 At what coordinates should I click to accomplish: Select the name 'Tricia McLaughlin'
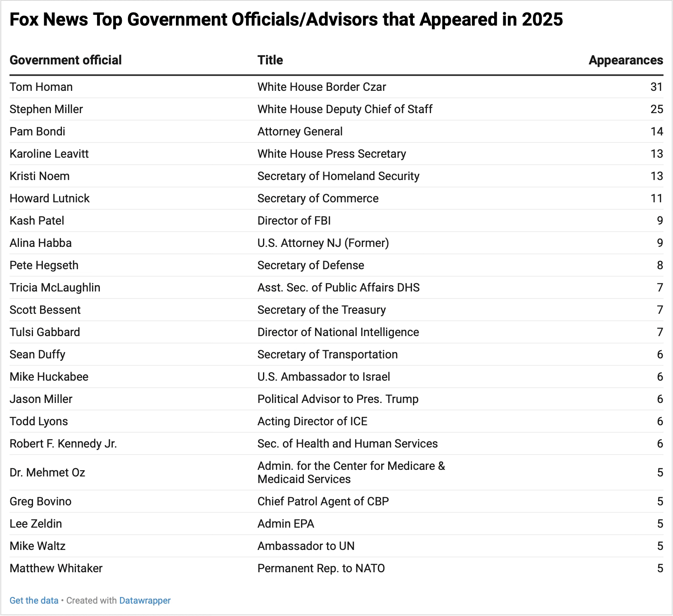pyautogui.click(x=55, y=287)
